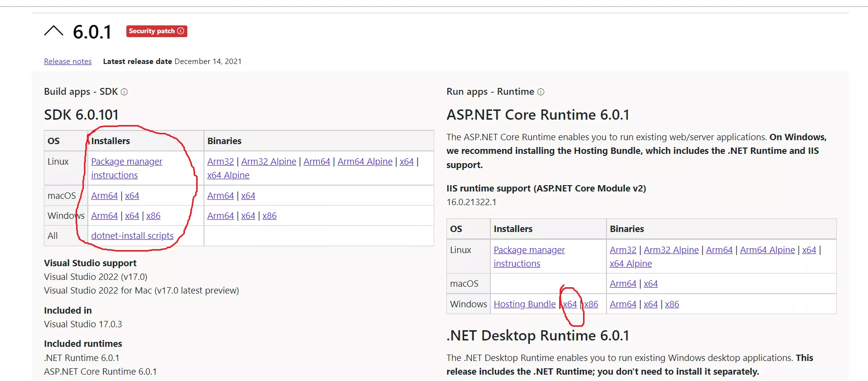Screen dimensions: 868x381
Task: Open SDK Linux Package manager instructions link
Action: (x=127, y=168)
